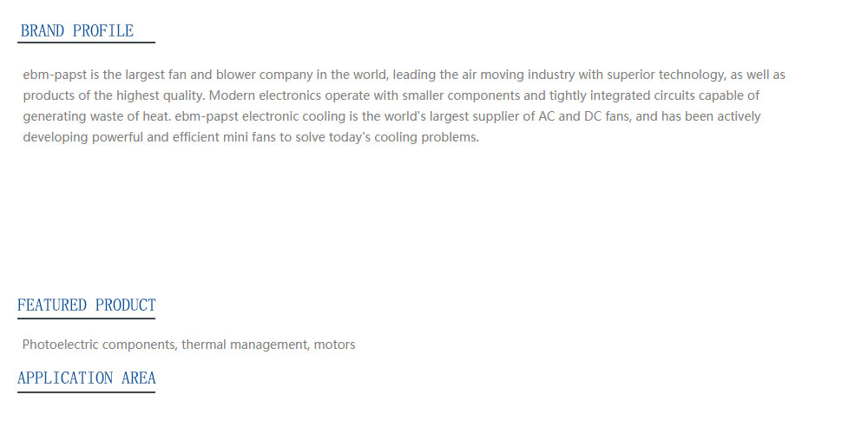
Task: Click the underline beneath FEATURED PRODUCT
Action: (86, 319)
